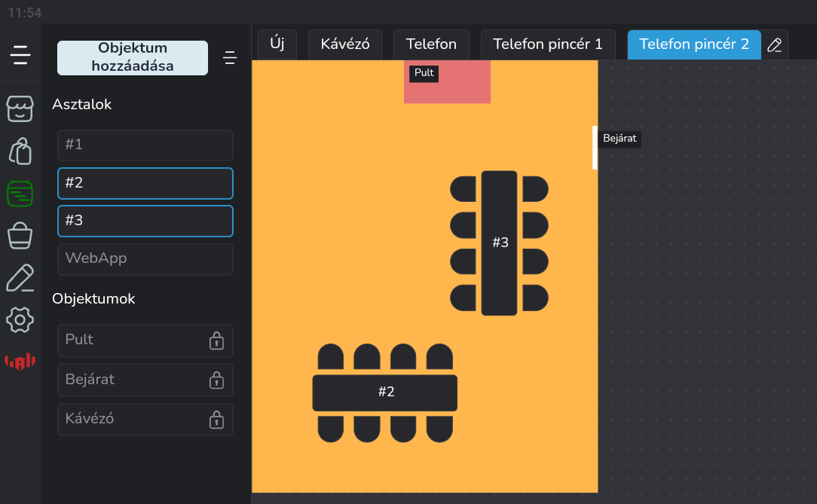Viewport: 817px width, 504px height.
Task: Open the Új tab
Action: click(277, 44)
